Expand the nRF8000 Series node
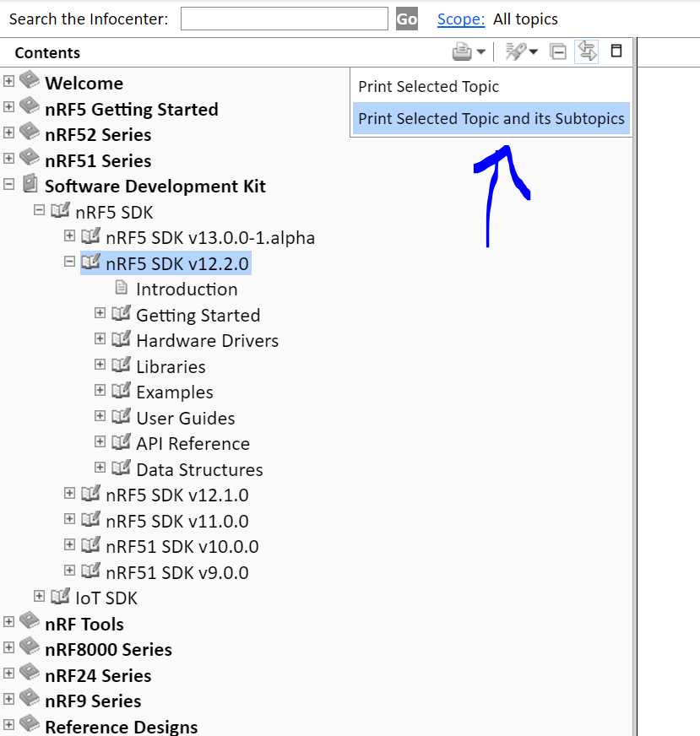The image size is (700, 736). 8,647
